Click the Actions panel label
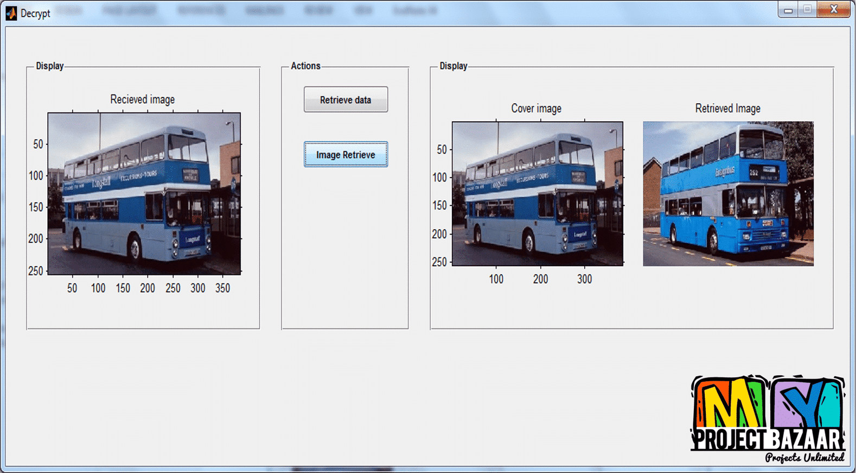This screenshot has height=473, width=868. coord(305,66)
